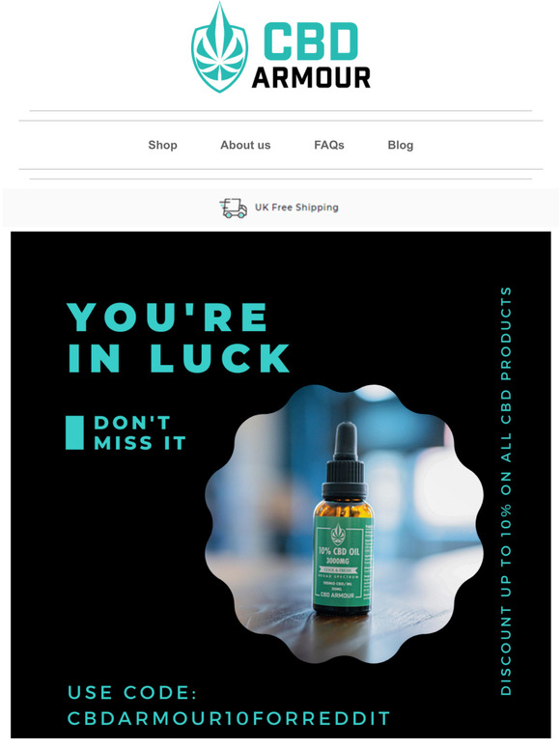Click the CBD oil bottle photo
This screenshot has height=747, width=560.
point(344,524)
